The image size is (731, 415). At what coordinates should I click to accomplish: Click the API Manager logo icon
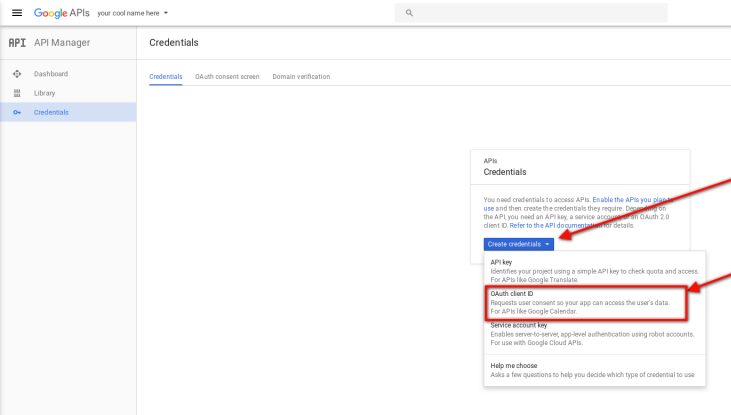(x=17, y=43)
